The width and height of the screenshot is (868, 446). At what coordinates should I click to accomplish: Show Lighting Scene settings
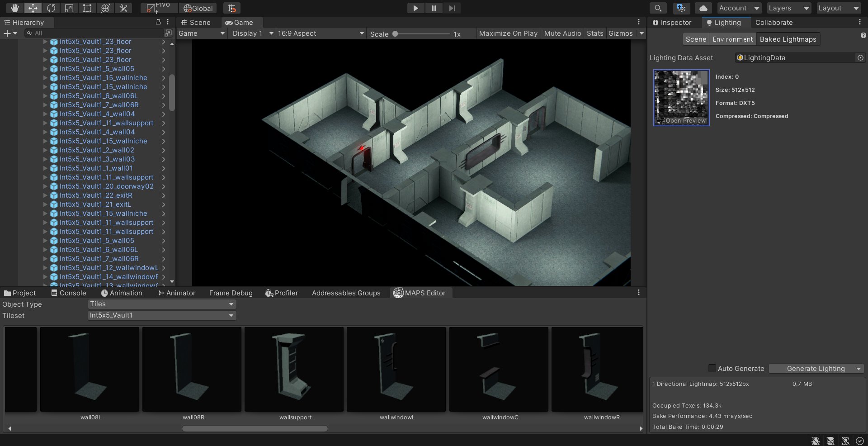pyautogui.click(x=696, y=39)
